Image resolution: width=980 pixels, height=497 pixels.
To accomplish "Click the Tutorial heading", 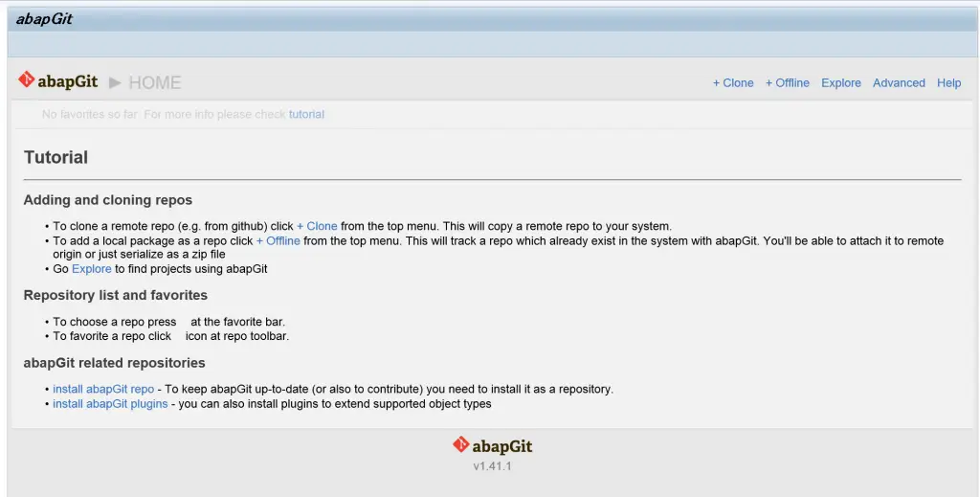I will click(56, 158).
